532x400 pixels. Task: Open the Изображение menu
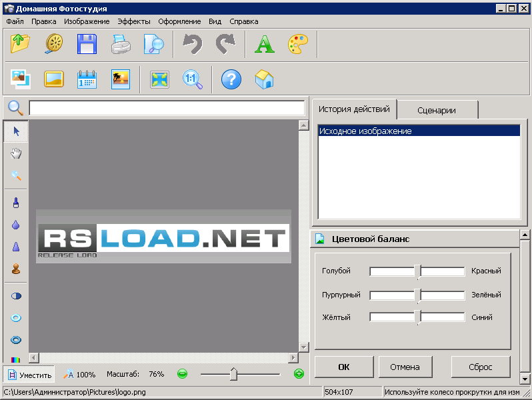pos(87,21)
